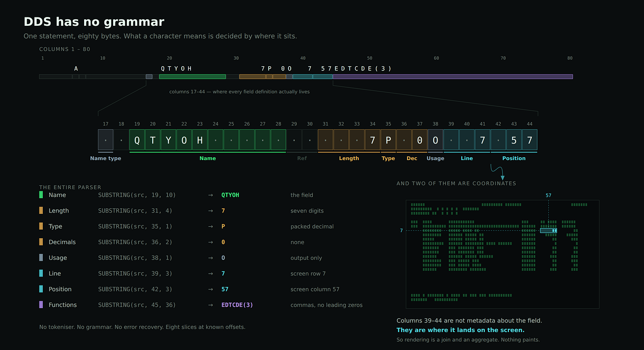Click the 'Q' cell under column 19
Image resolution: width=644 pixels, height=350 pixels.
click(137, 140)
